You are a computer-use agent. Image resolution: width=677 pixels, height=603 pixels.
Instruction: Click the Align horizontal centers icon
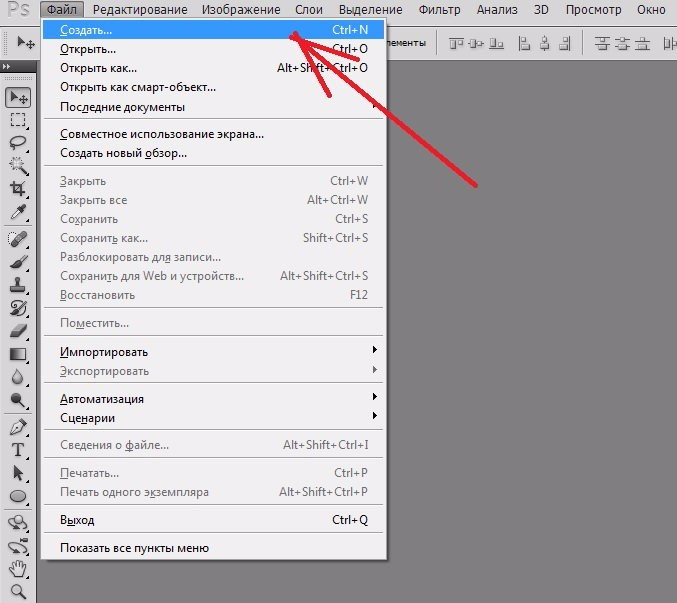click(544, 43)
